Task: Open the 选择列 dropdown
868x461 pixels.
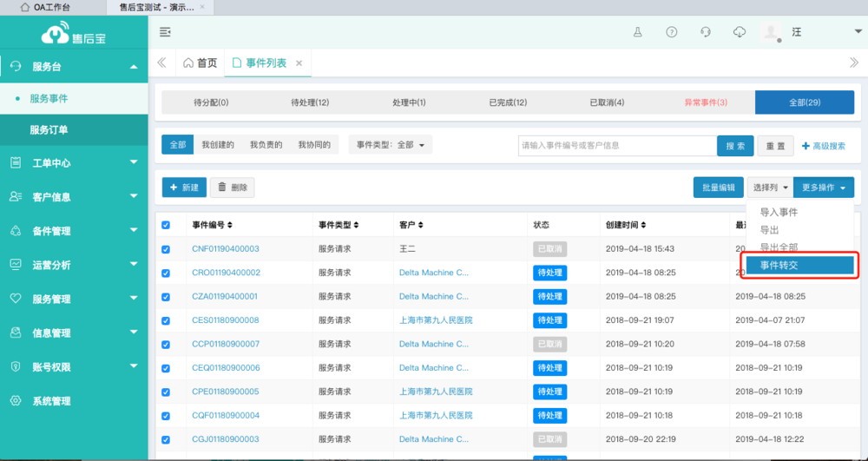Action: point(770,188)
